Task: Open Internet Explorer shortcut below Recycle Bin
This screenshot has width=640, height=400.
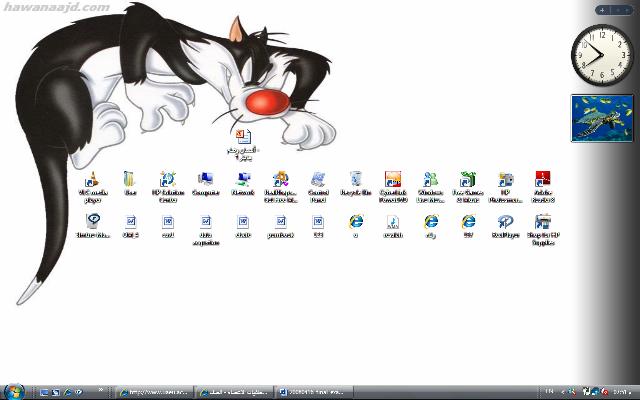Action: pyautogui.click(x=356, y=226)
